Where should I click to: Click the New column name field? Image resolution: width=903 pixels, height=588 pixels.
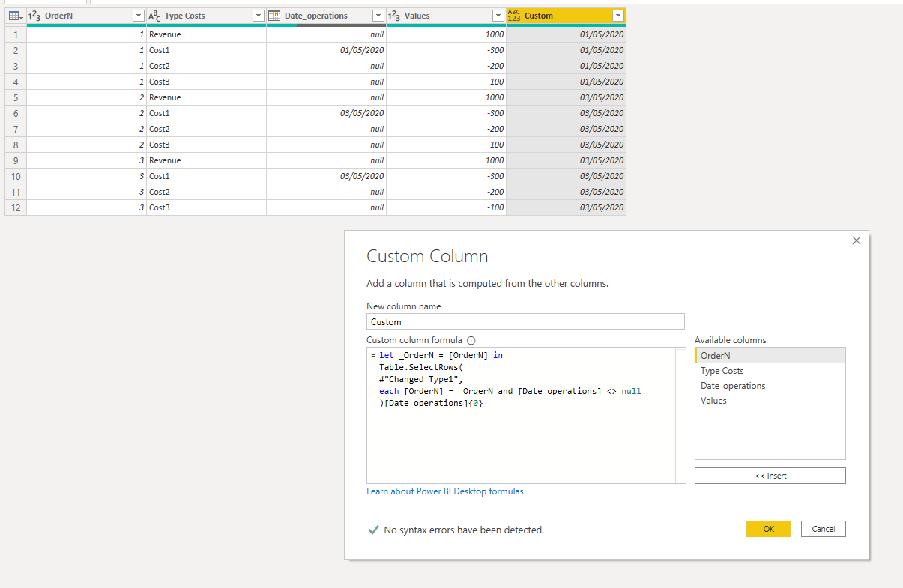525,321
